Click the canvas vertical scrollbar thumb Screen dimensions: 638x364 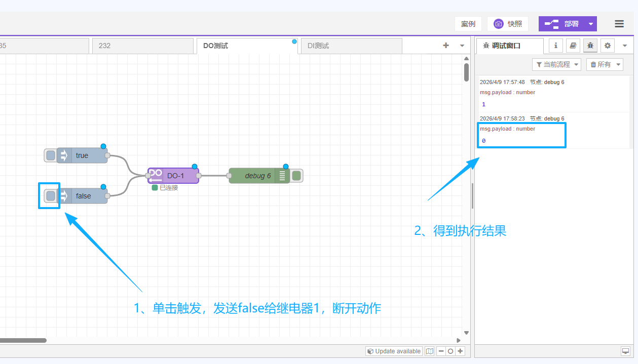click(x=466, y=72)
